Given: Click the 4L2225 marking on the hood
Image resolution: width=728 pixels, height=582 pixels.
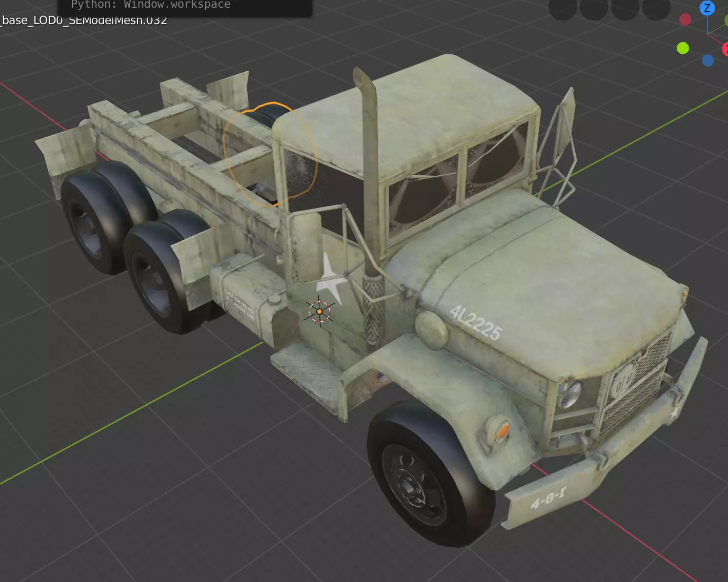Looking at the screenshot, I should [476, 323].
